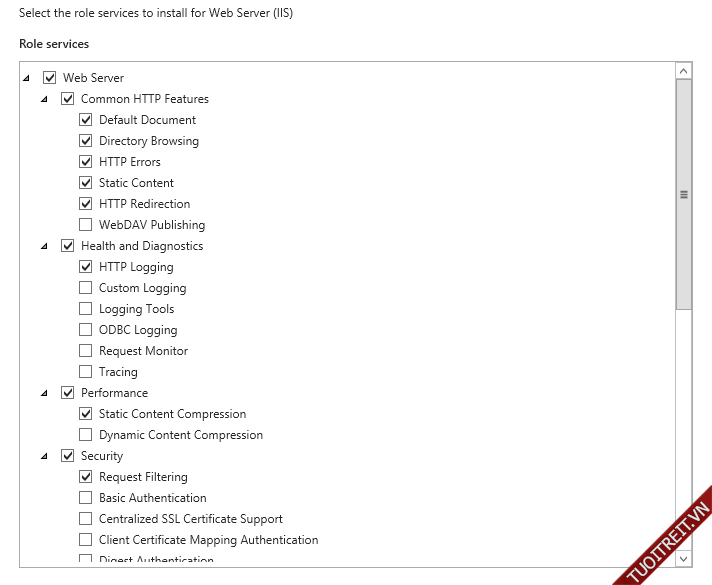Click the scrollbar up arrow

click(684, 71)
